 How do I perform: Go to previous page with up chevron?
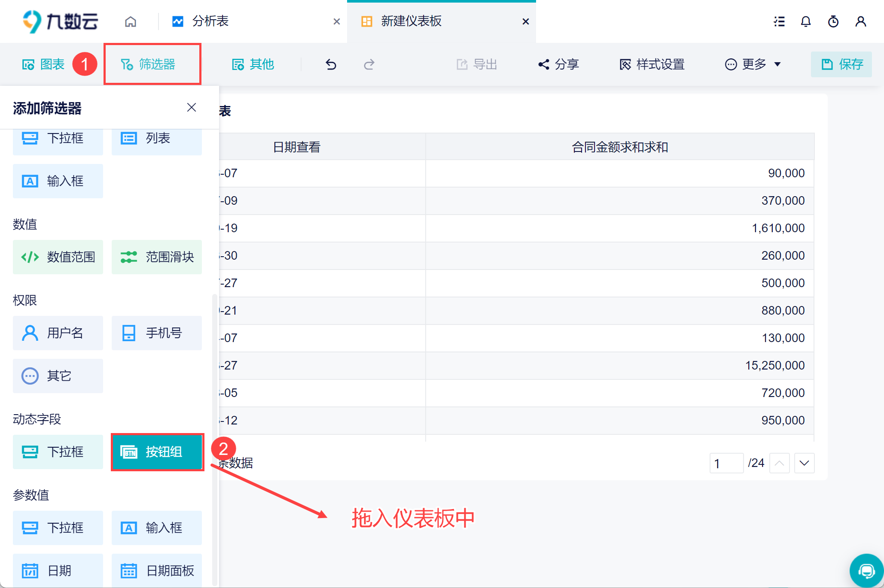pos(779,463)
